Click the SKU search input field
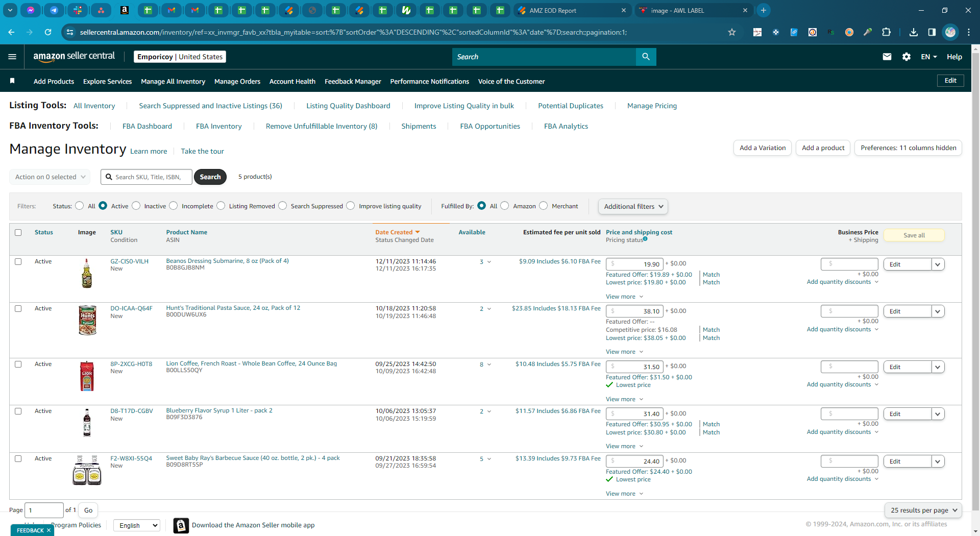Viewport: 980px width, 536px height. 146,177
